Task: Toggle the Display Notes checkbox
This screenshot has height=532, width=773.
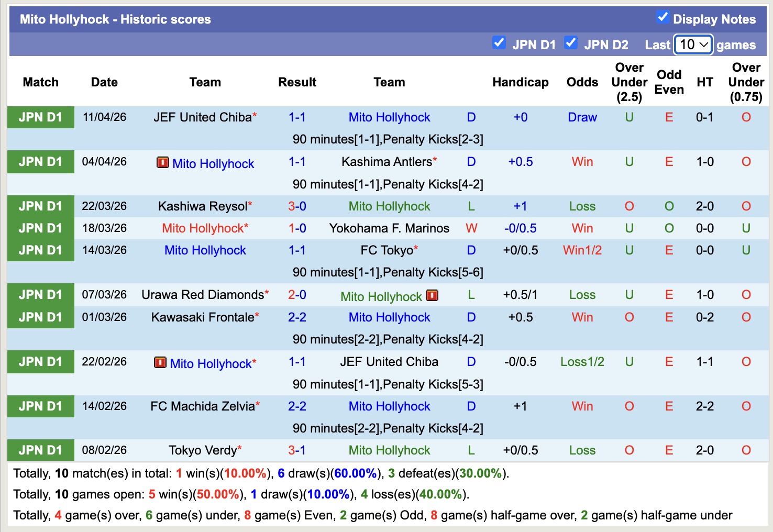Action: point(663,17)
